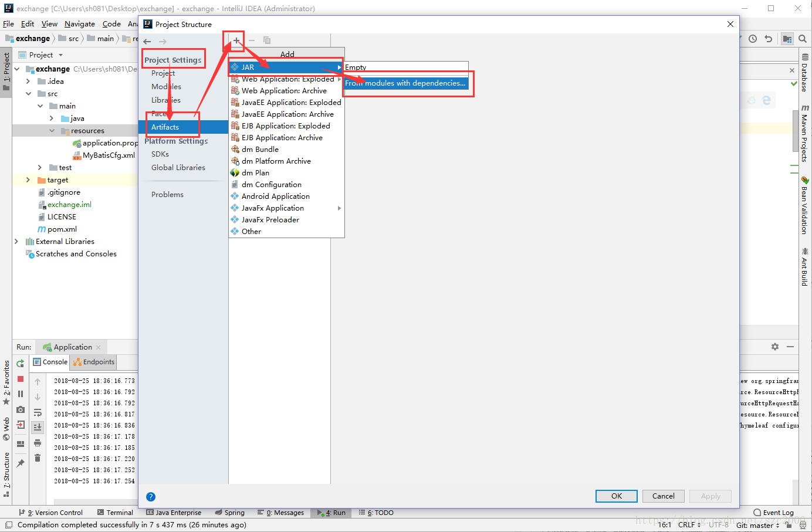Open the Navigate menu

tap(80, 24)
